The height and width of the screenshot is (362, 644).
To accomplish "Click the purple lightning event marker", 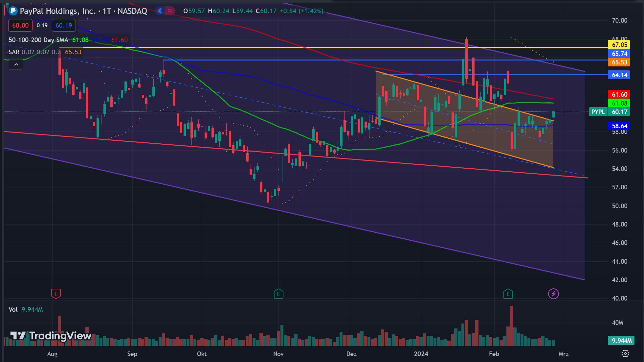I will tap(553, 294).
